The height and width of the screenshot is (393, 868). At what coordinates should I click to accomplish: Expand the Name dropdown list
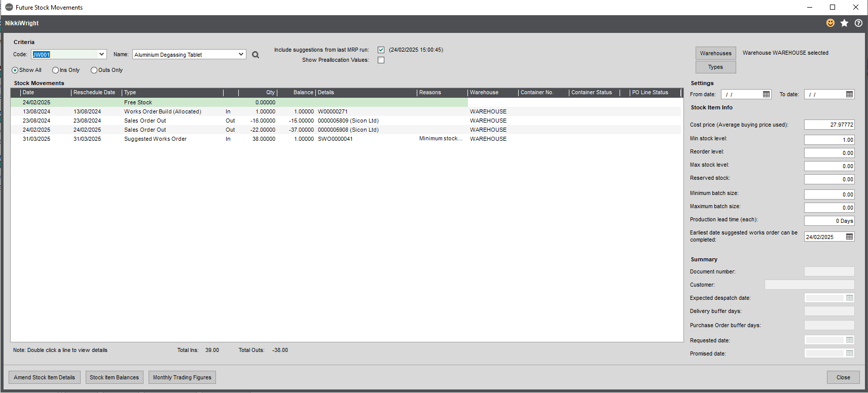pyautogui.click(x=241, y=54)
